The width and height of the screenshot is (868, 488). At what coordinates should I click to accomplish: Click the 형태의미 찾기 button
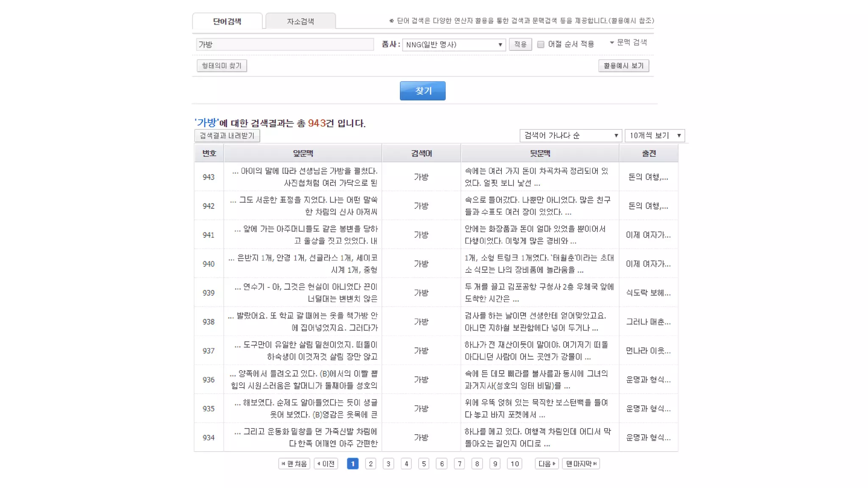click(222, 66)
